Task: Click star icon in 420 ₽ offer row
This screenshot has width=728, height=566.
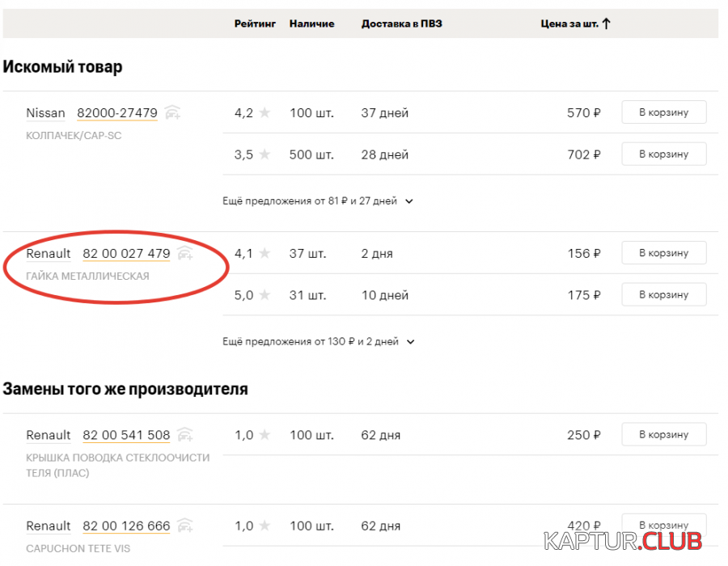Action: 265,526
